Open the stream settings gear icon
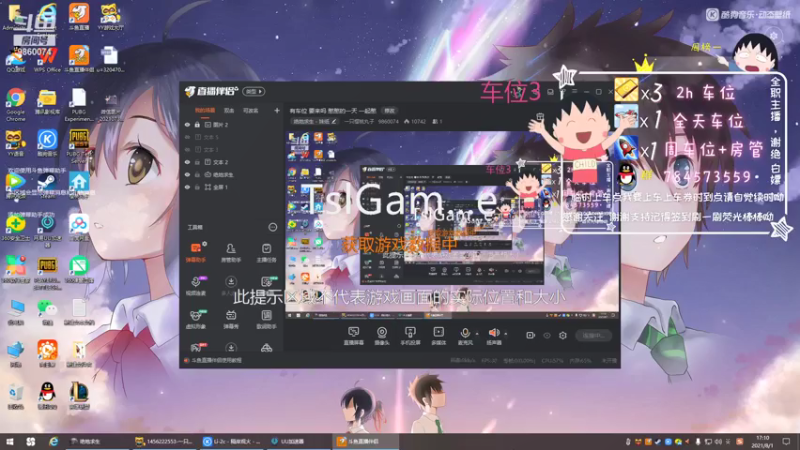Image resolution: width=800 pixels, height=450 pixels. (563, 335)
